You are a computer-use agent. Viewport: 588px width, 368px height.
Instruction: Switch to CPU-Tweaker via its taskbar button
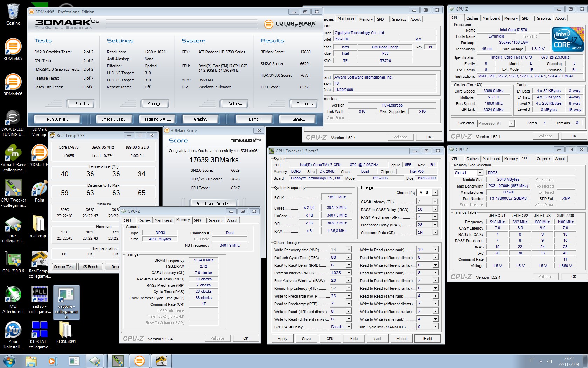[118, 361]
